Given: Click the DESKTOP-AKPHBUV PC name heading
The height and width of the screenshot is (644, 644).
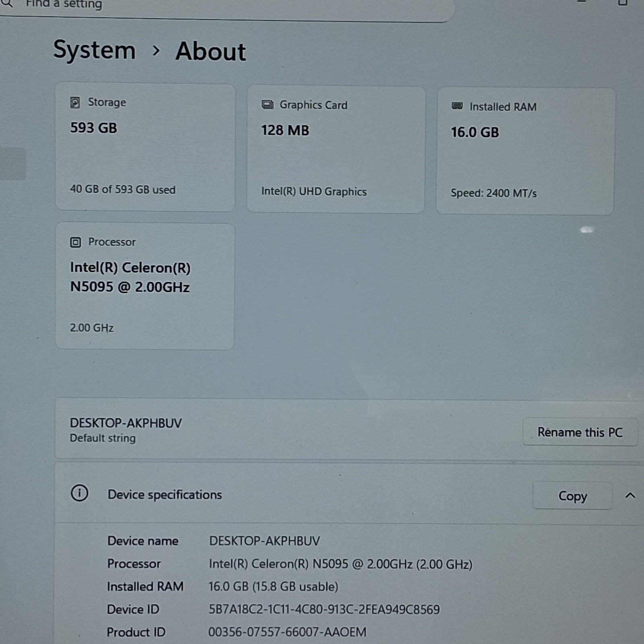Looking at the screenshot, I should 126,423.
